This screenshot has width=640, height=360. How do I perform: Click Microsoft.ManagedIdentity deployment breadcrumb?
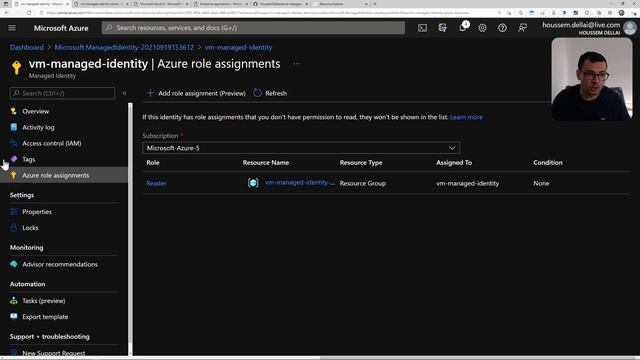pos(124,47)
